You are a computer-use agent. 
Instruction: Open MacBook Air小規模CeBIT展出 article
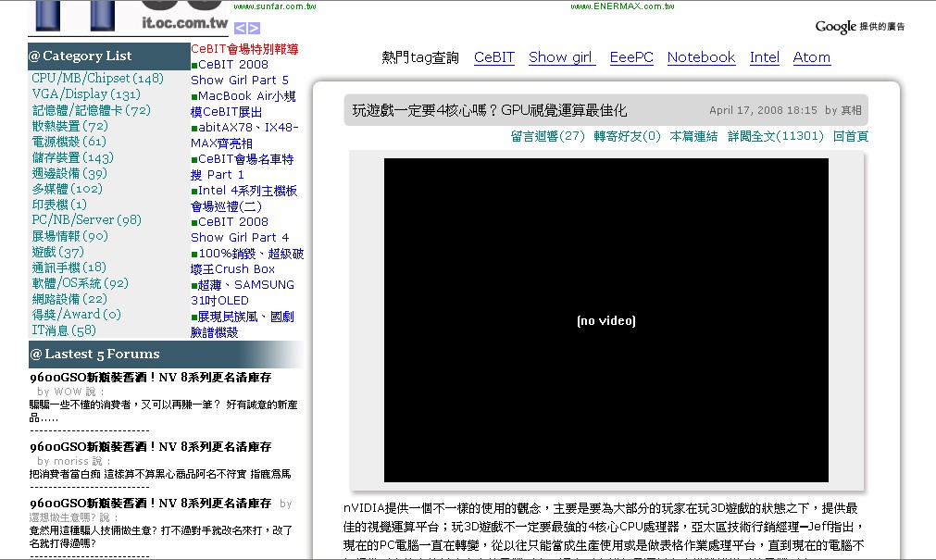(245, 104)
